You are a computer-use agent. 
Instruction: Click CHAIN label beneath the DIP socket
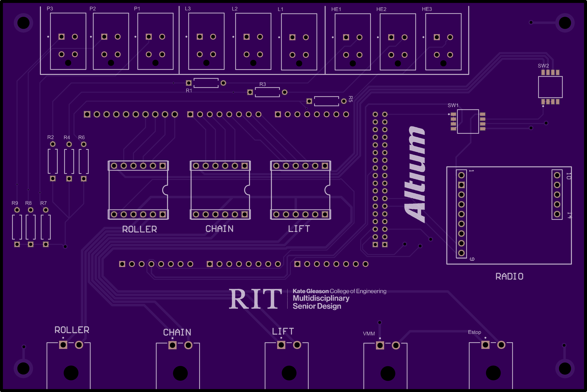(219, 229)
